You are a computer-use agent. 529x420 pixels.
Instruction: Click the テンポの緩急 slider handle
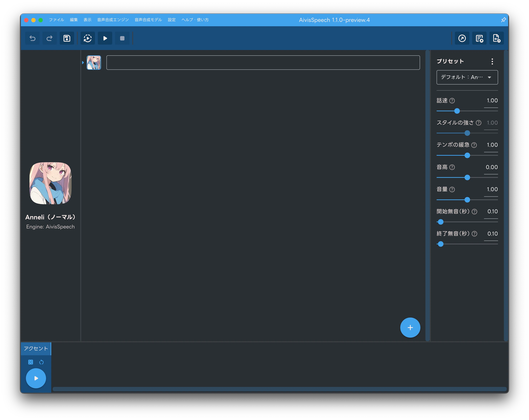click(467, 155)
